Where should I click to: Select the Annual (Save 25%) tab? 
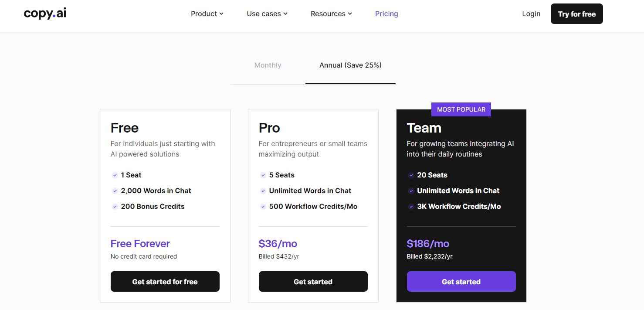click(x=350, y=65)
